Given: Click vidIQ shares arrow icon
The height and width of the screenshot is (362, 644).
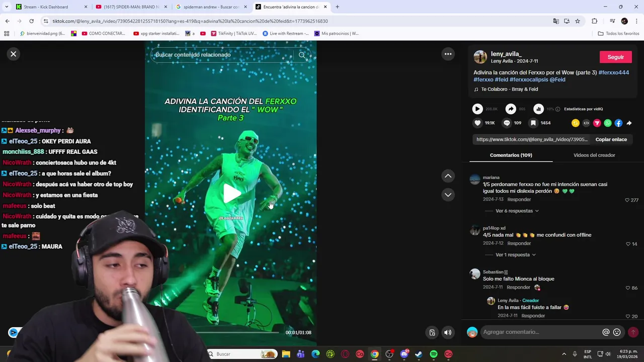Looking at the screenshot, I should point(511,109).
